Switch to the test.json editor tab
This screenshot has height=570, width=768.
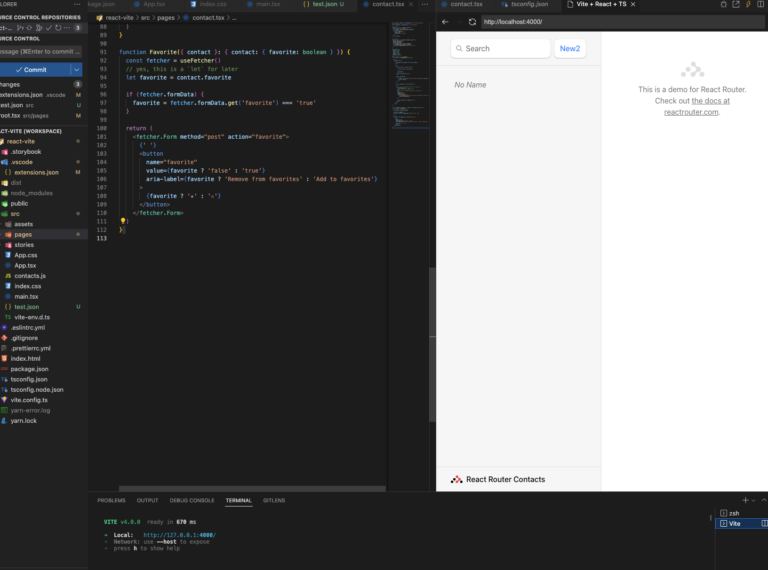coord(323,5)
